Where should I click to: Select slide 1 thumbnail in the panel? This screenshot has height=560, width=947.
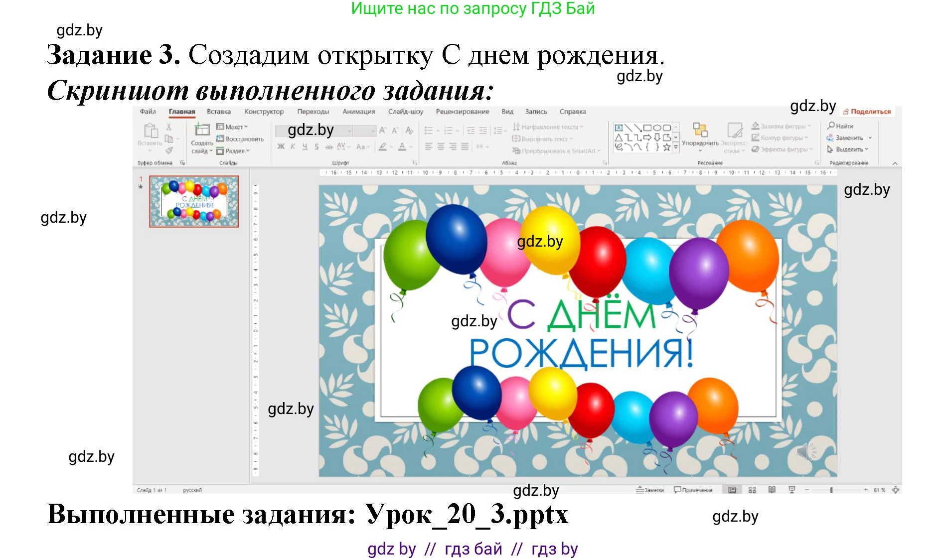coord(194,202)
